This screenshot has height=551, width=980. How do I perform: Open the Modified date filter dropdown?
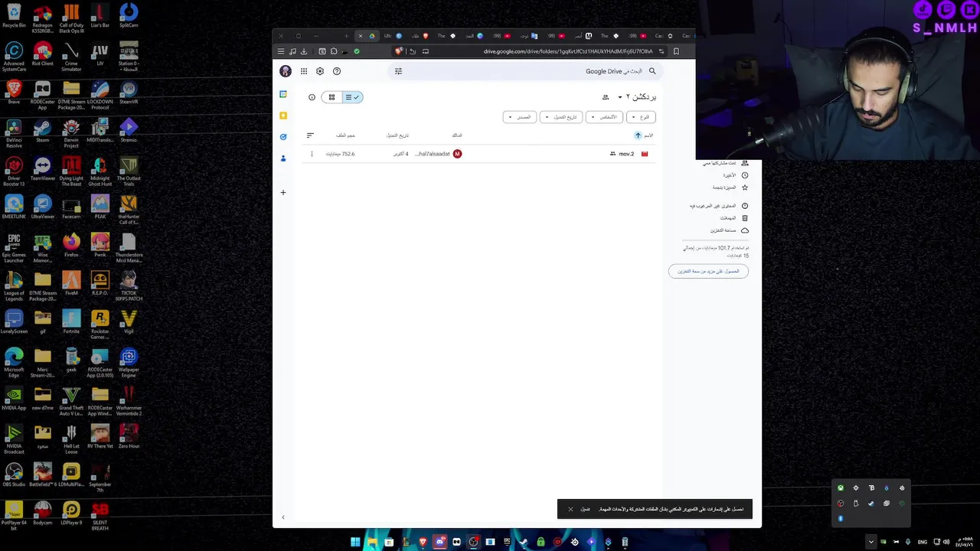[561, 117]
